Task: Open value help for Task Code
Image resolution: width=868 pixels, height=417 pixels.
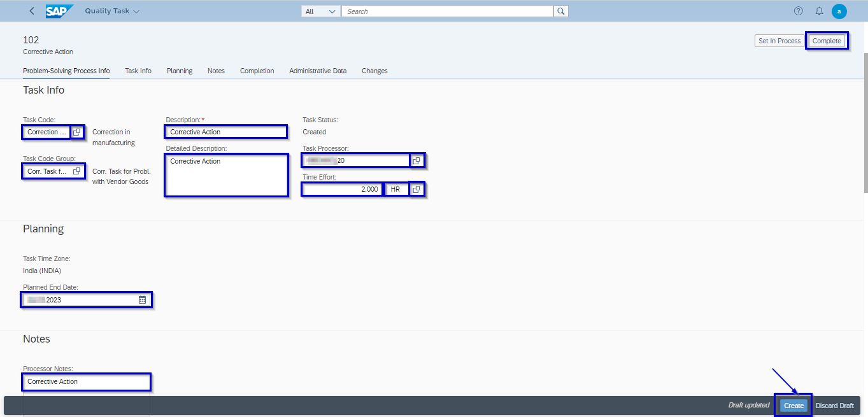Action: [76, 132]
